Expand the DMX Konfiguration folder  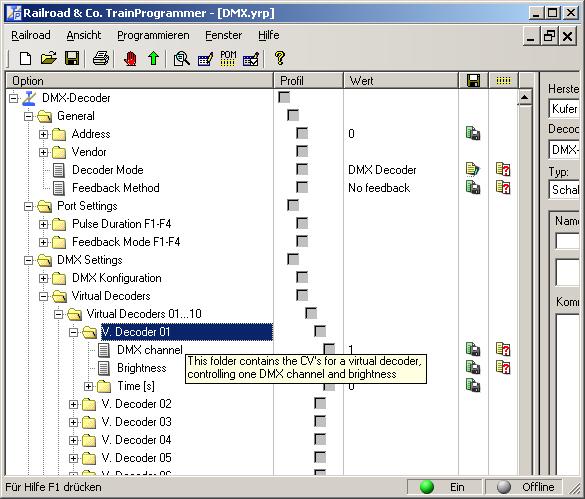44,278
